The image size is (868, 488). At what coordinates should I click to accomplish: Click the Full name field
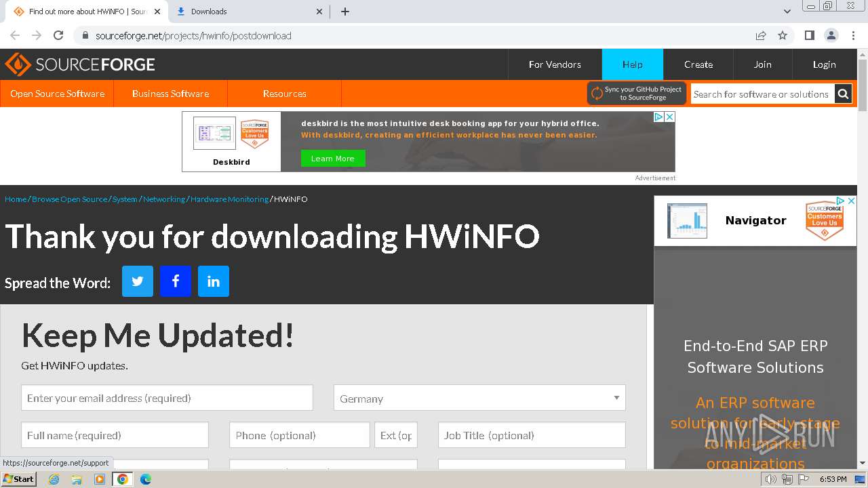click(115, 435)
